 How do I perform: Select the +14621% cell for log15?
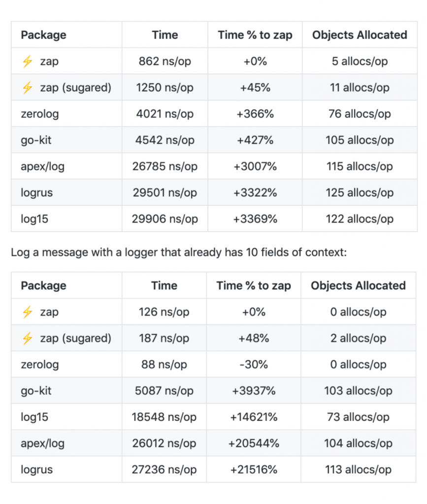click(254, 417)
